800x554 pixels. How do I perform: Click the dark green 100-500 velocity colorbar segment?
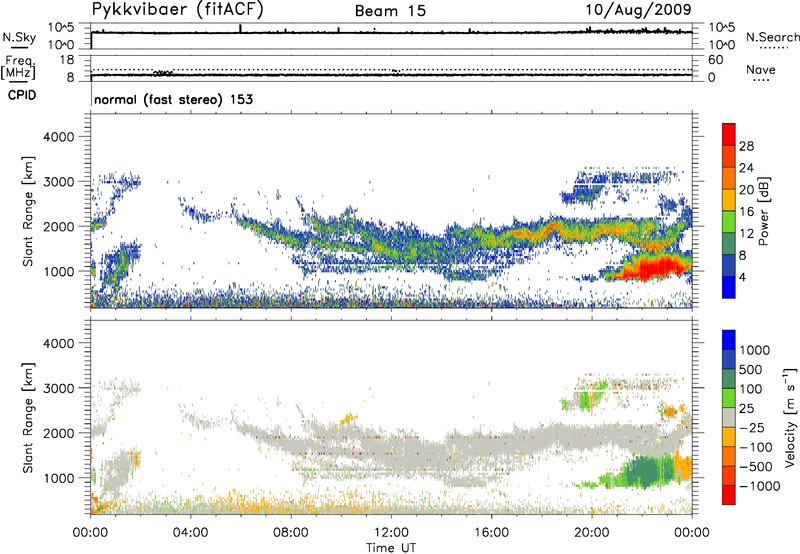(x=729, y=379)
